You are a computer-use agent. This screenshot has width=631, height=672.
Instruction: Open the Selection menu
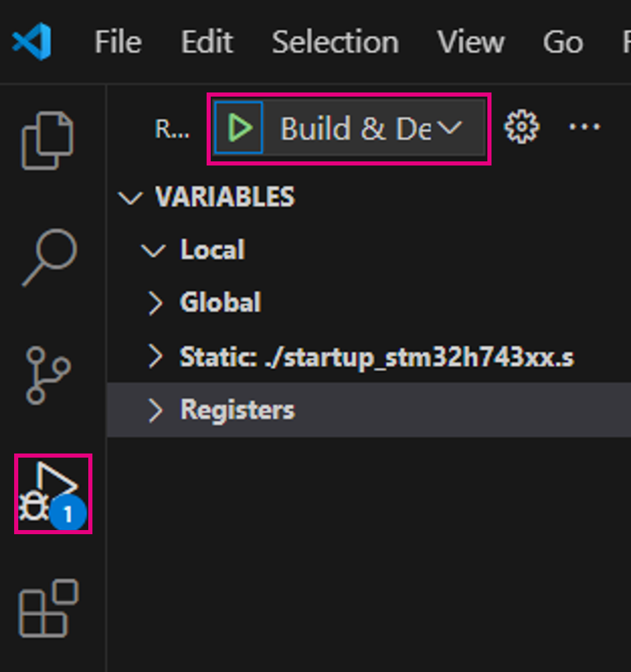[x=335, y=42]
